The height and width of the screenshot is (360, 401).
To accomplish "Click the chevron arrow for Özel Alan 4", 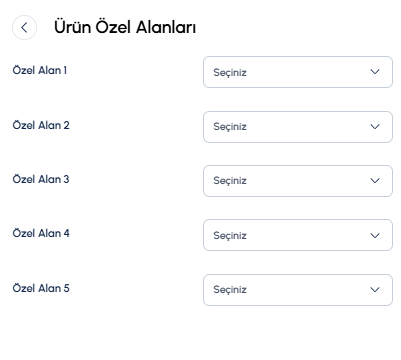I will pyautogui.click(x=375, y=235).
